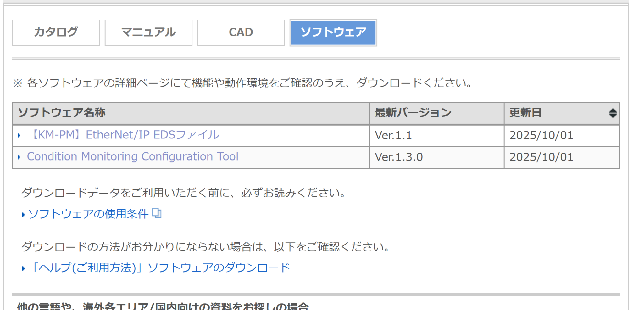
Task: Click the 最新バージョン column header
Action: pyautogui.click(x=413, y=113)
